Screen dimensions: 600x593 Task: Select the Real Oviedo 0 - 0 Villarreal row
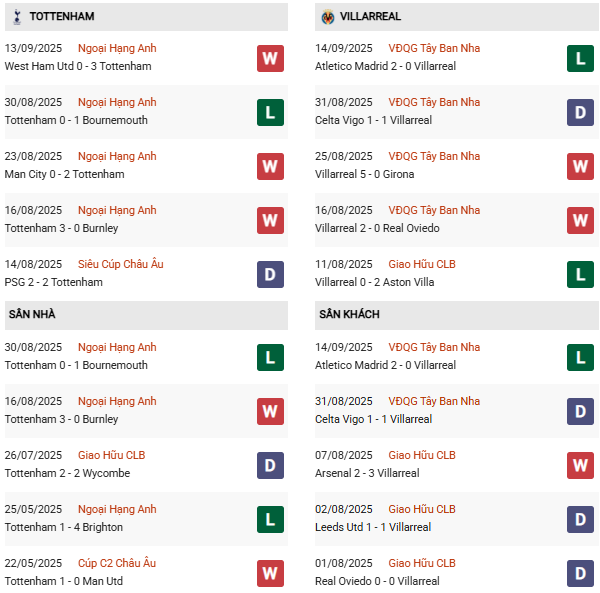457,573
